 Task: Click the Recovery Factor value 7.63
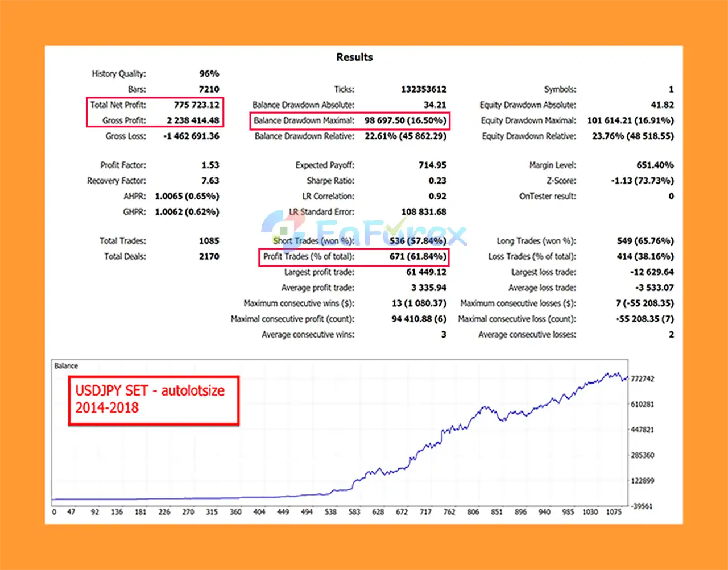click(210, 181)
